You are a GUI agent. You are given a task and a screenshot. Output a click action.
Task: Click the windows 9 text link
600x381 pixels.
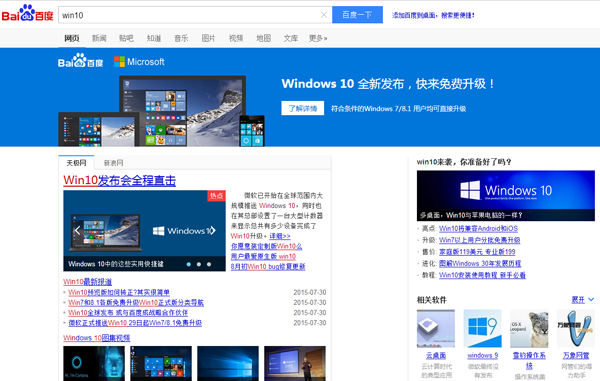tap(483, 355)
